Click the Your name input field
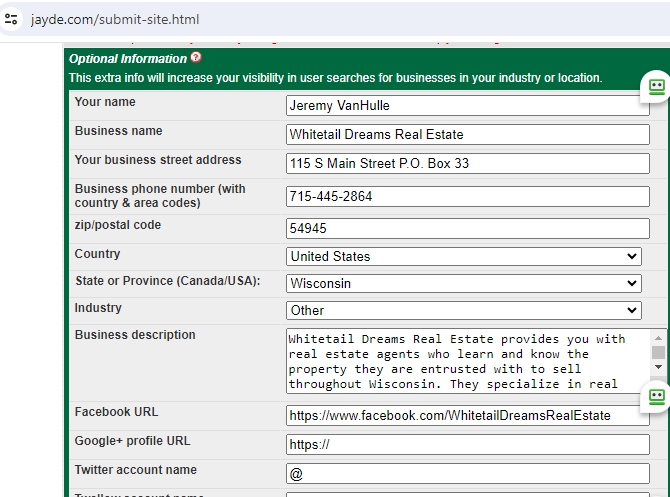Screen dimensions: 670x497 pyautogui.click(x=467, y=106)
